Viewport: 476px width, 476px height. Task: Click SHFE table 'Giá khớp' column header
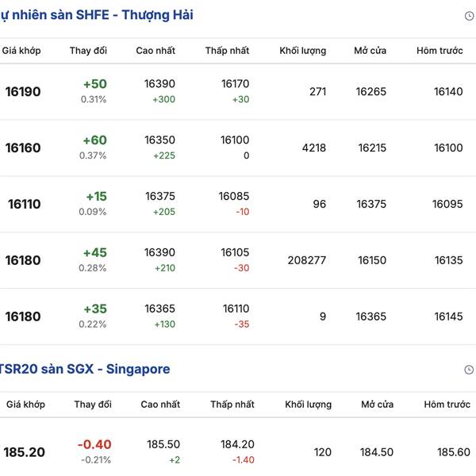click(x=21, y=51)
